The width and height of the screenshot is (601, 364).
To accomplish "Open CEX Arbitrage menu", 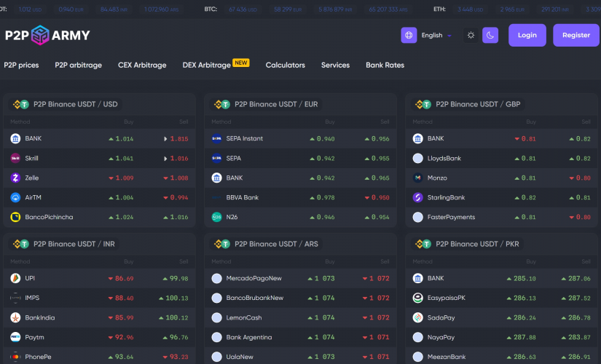I will [142, 65].
